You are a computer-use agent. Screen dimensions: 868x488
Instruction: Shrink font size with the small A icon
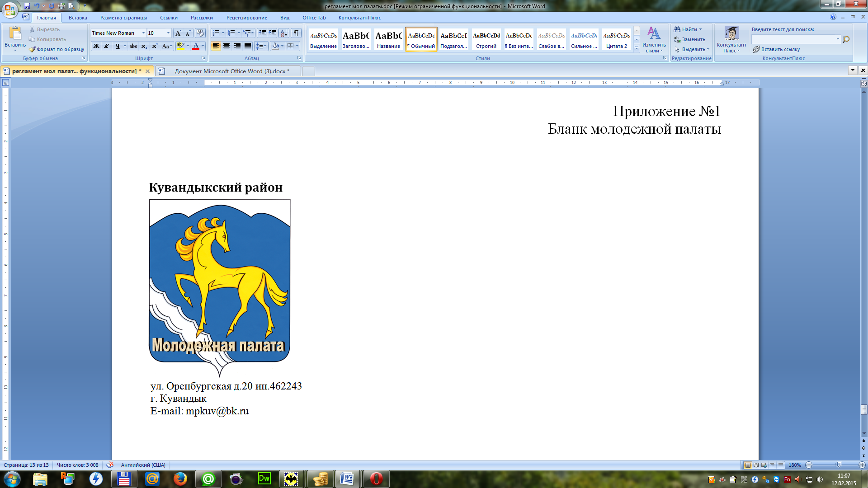(188, 33)
